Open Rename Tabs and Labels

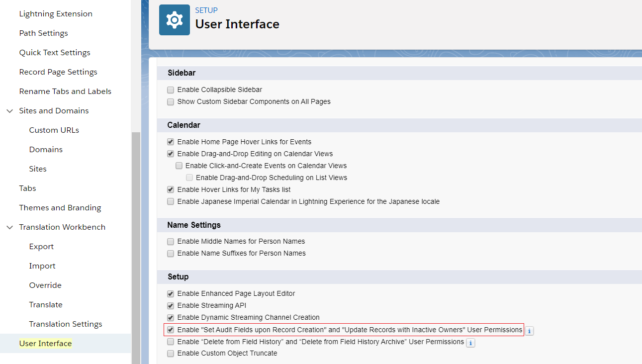coord(65,91)
